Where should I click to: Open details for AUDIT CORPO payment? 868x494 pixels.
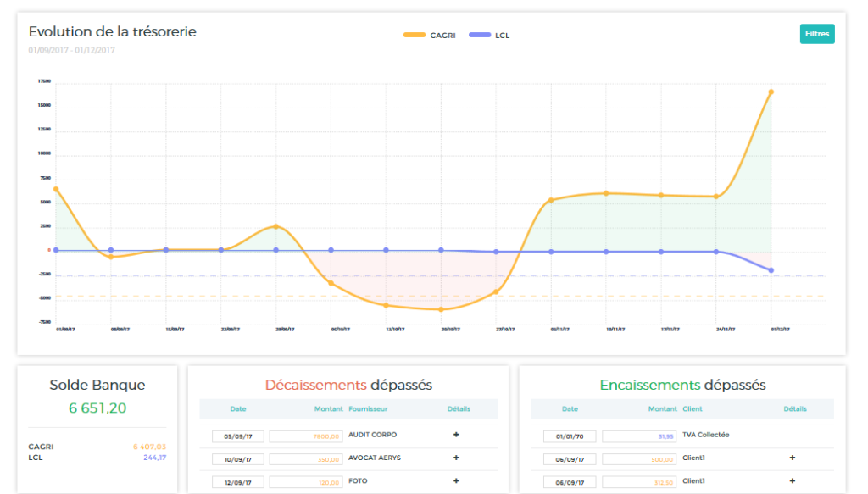pyautogui.click(x=456, y=435)
